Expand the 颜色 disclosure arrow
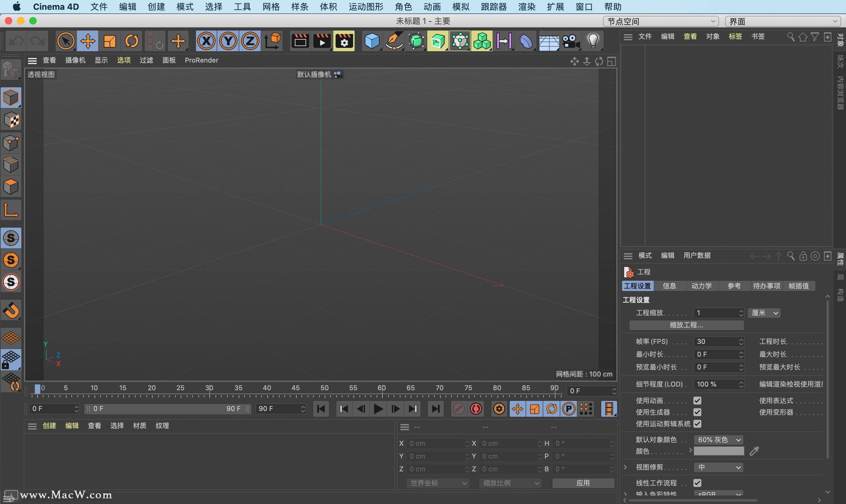Screen dimensions: 846x504 click(x=690, y=450)
